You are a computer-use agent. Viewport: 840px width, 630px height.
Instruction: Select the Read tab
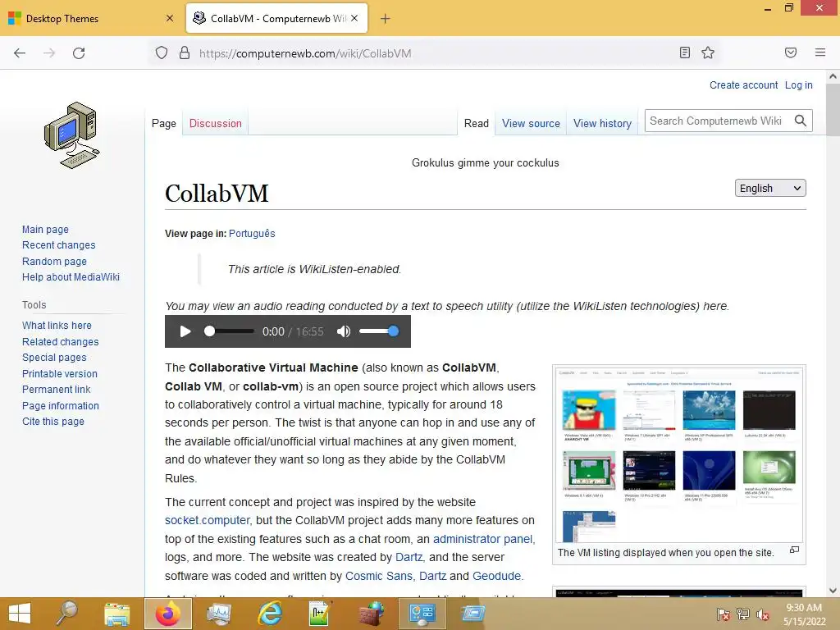click(x=477, y=123)
